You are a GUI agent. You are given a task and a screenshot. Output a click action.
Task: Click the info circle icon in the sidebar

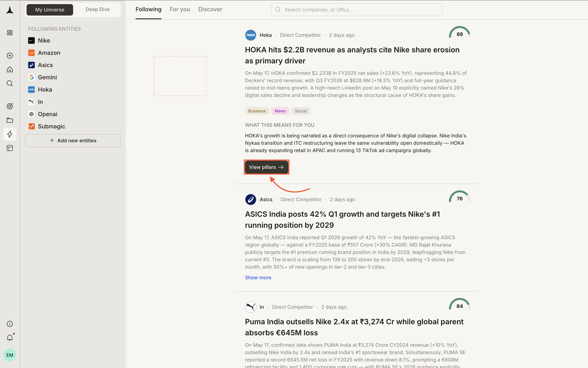pos(10,324)
